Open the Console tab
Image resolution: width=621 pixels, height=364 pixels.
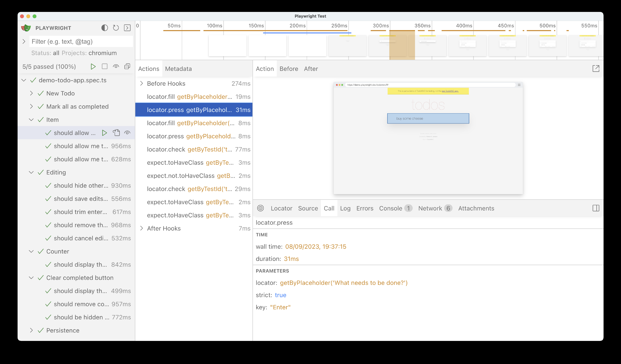[x=396, y=208]
